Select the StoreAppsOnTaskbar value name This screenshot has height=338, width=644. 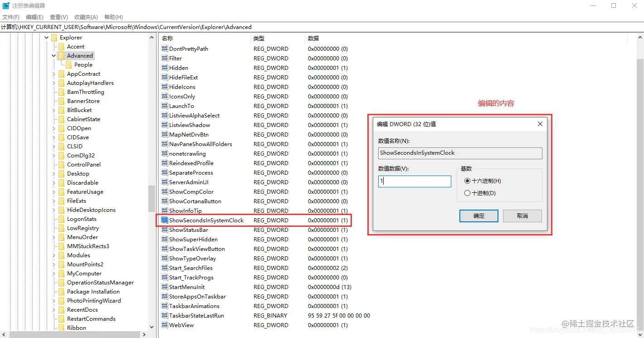[197, 296]
